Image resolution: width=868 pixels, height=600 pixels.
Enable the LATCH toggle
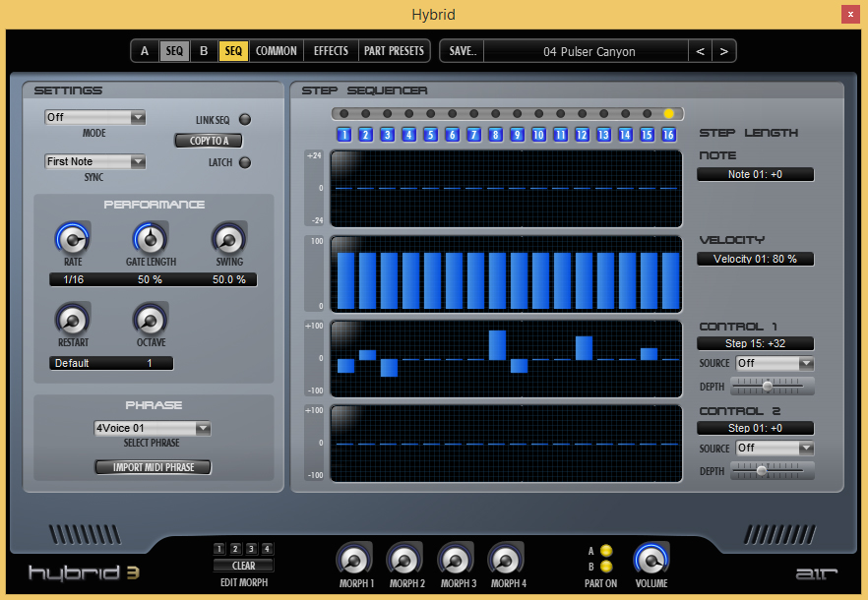(244, 162)
